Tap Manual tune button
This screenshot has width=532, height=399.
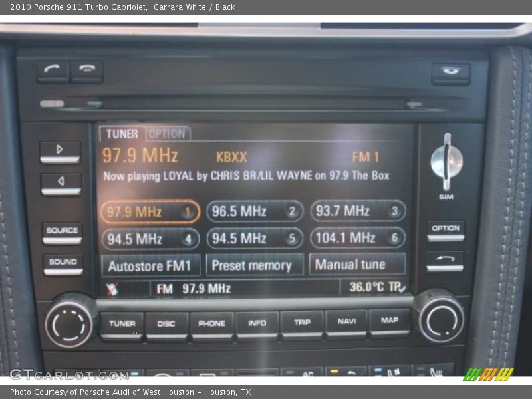click(357, 264)
